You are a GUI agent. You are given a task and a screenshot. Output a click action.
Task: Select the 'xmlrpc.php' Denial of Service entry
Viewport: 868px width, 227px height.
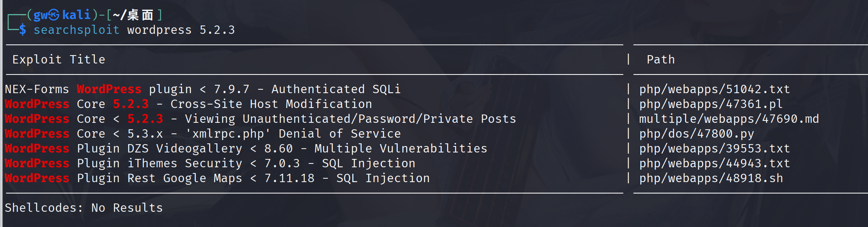202,133
